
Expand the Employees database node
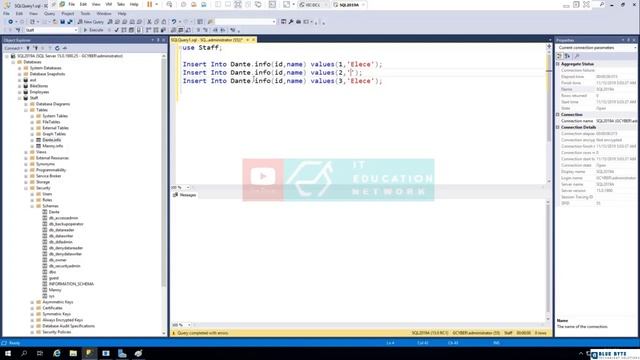(x=19, y=92)
